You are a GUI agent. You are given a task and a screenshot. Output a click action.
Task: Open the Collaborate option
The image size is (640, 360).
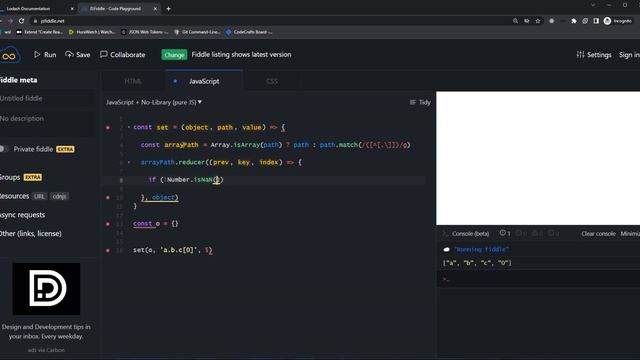[122, 55]
